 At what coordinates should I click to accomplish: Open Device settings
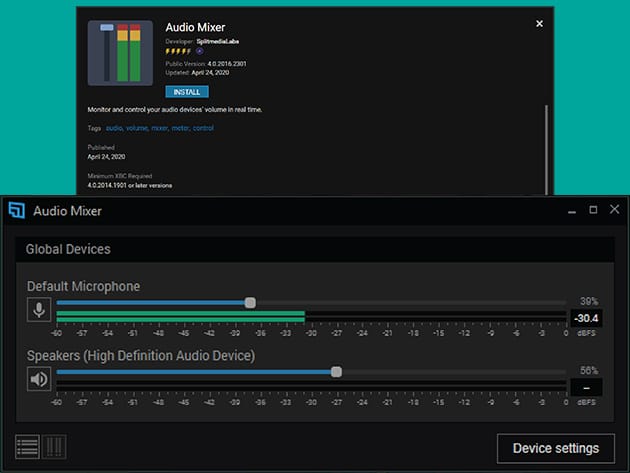coord(555,447)
